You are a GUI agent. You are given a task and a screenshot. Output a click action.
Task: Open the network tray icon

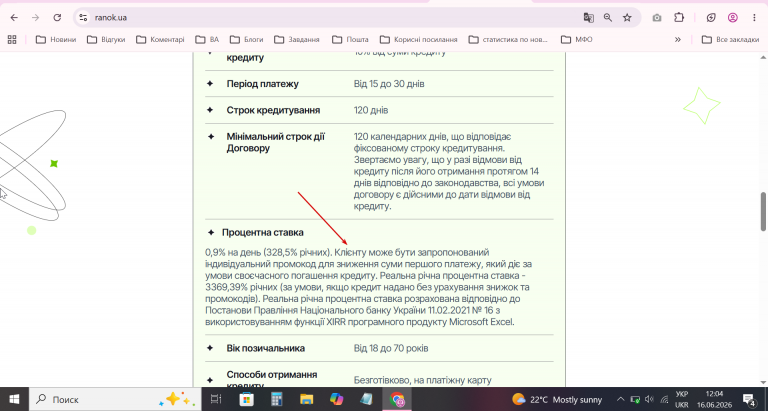tap(664, 399)
